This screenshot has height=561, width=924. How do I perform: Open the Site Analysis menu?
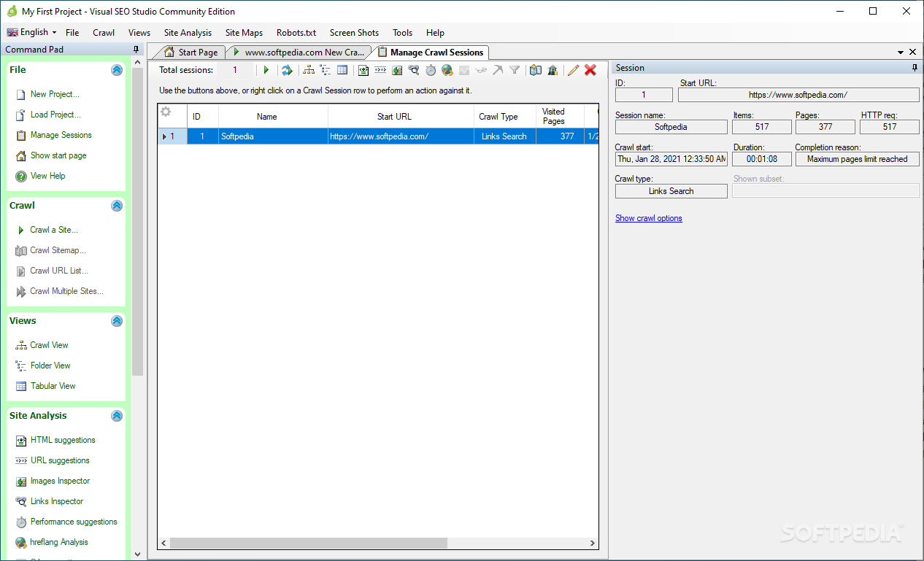188,33
